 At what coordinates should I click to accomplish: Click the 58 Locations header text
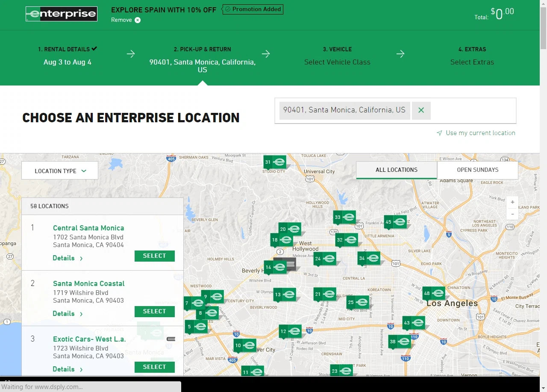point(50,206)
